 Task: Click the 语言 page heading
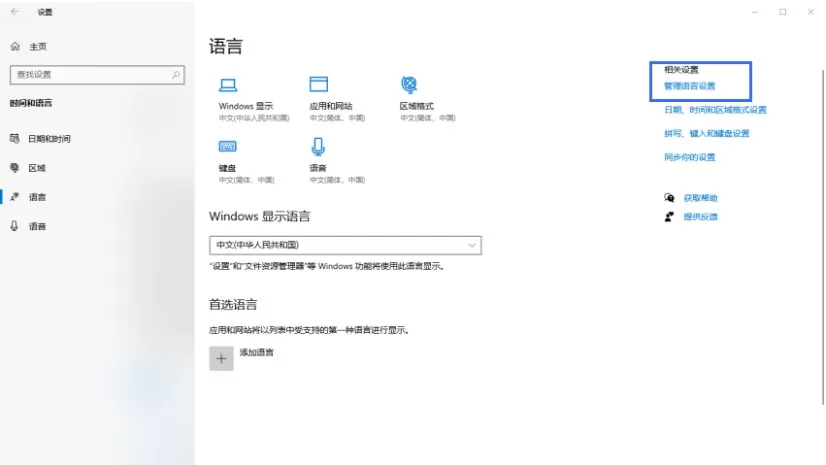coord(225,46)
